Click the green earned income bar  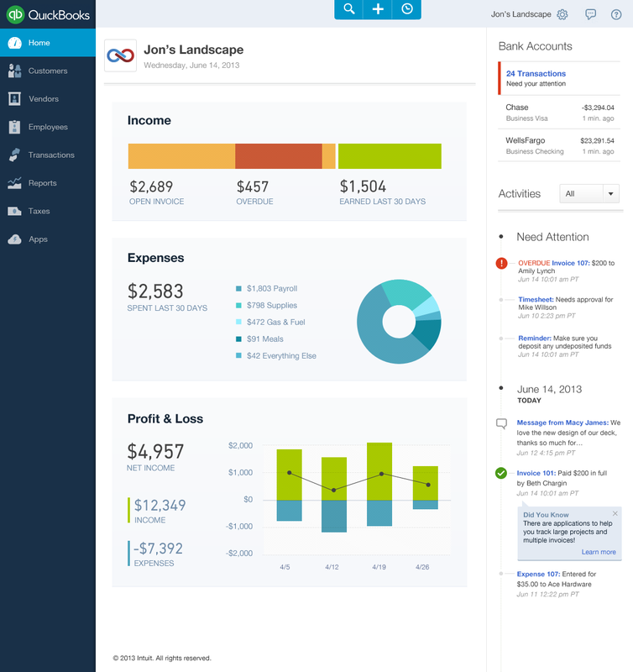(390, 156)
